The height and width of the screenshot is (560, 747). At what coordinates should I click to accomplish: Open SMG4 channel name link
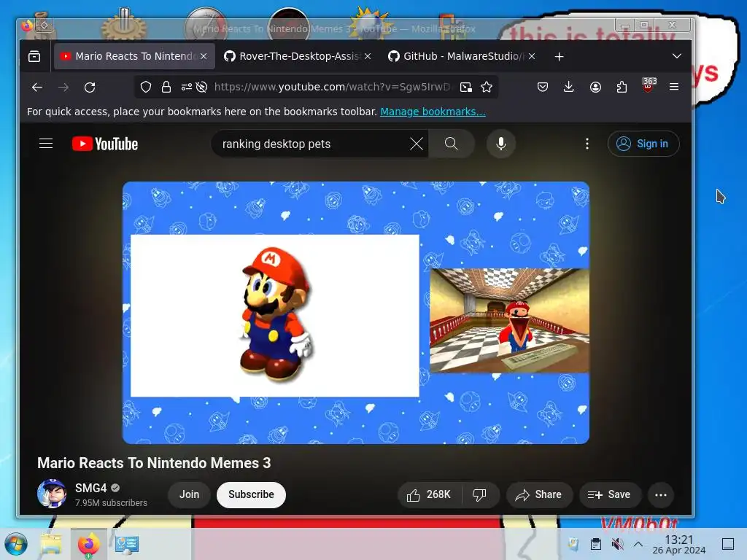pos(90,488)
